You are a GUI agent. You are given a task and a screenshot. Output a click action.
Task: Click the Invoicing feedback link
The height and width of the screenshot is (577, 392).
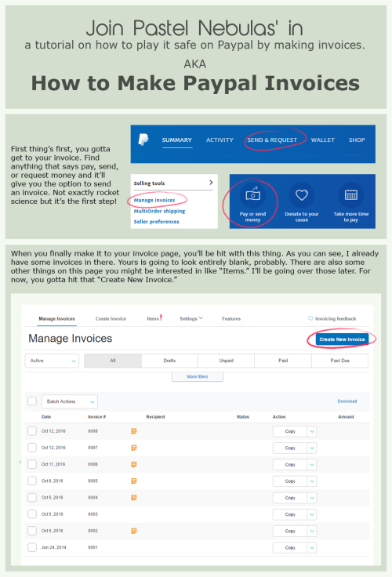tap(336, 318)
